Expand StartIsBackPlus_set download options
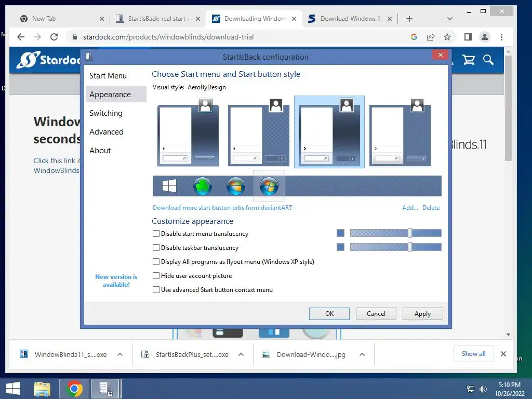The image size is (532, 399). pyautogui.click(x=241, y=354)
